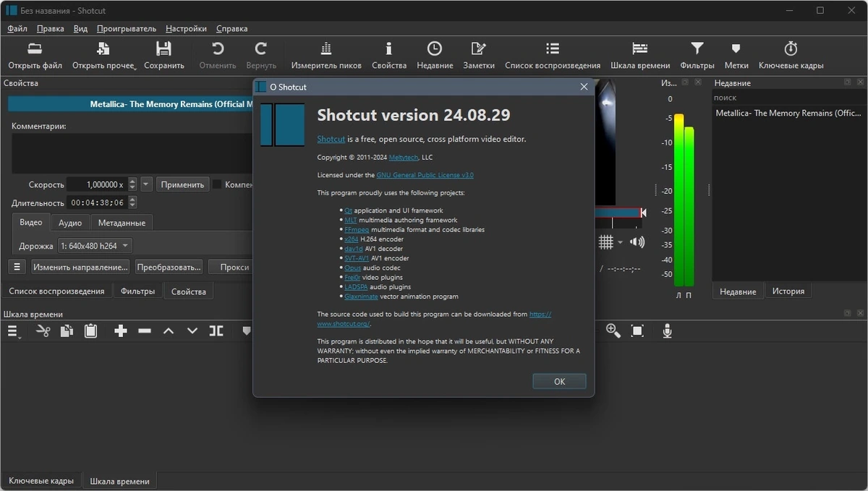Open the Дорожка 640x480 h264 dropdown
Viewport: 868px width, 491px height.
pos(95,246)
